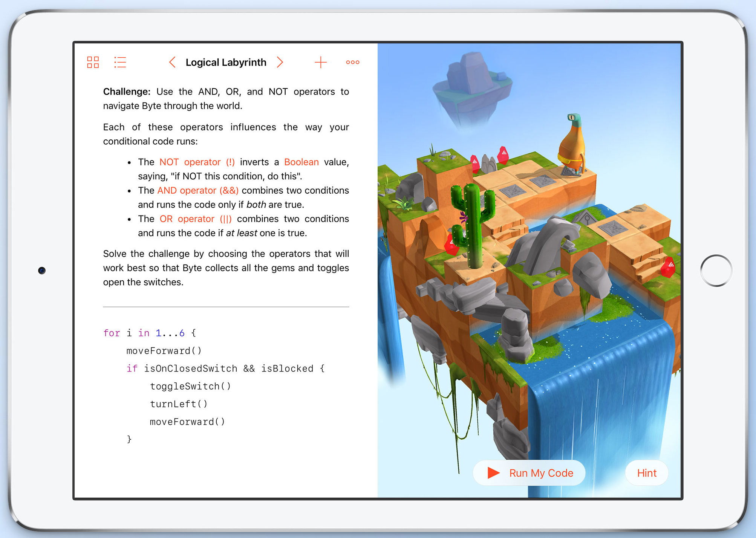Viewport: 756px width, 538px height.
Task: Tap the closing brace of the if block
Action: (129, 439)
